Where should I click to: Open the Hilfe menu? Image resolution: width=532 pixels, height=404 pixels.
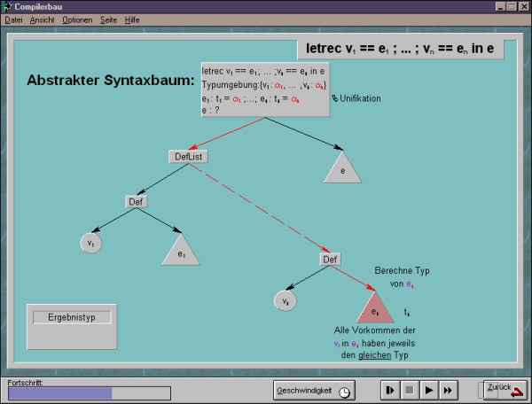132,19
